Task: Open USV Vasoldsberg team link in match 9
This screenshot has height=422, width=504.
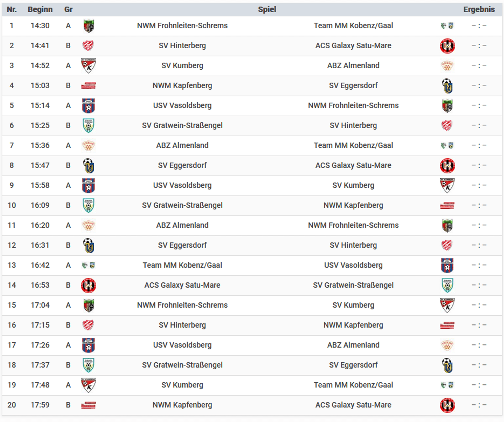Action: click(x=182, y=185)
